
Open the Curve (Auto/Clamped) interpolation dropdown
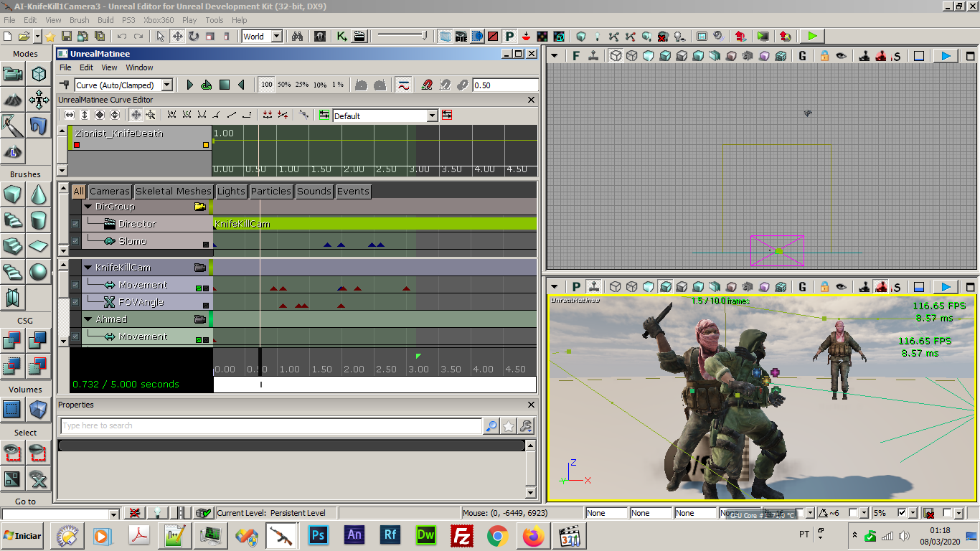coord(167,85)
